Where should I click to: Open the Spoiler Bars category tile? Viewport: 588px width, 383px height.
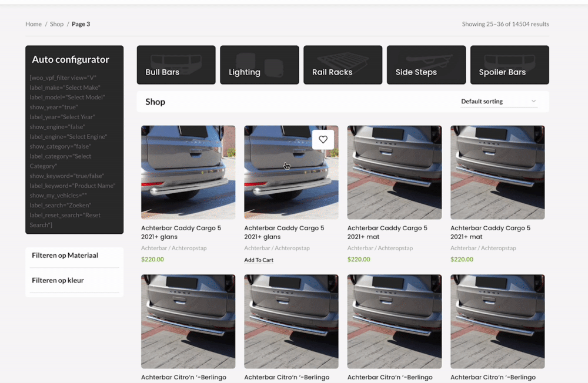[510, 65]
